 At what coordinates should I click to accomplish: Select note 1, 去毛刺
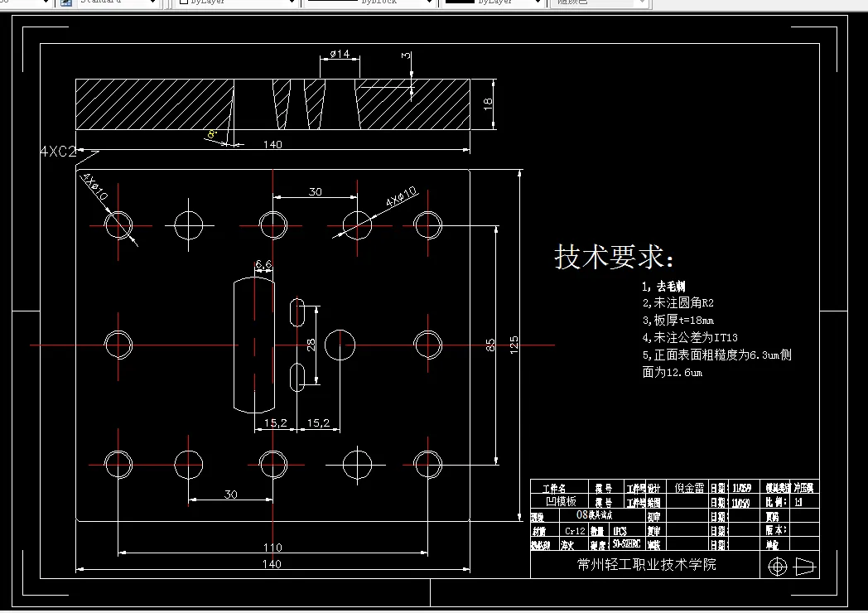click(663, 287)
